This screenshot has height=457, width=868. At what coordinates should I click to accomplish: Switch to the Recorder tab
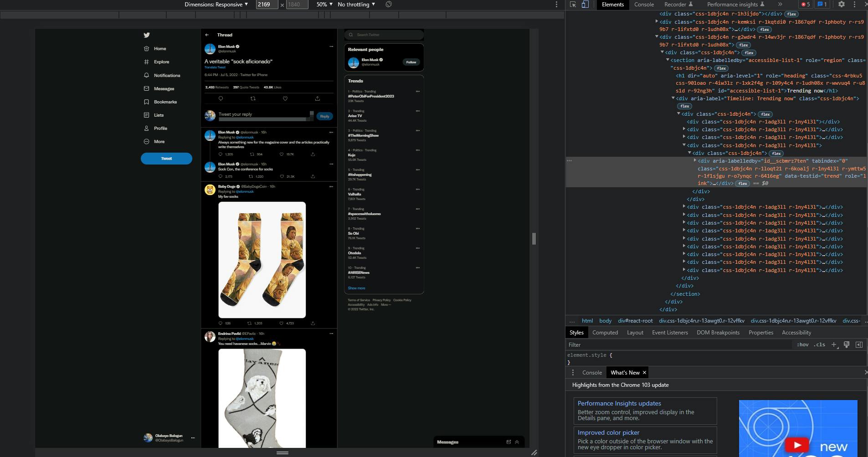[678, 4]
